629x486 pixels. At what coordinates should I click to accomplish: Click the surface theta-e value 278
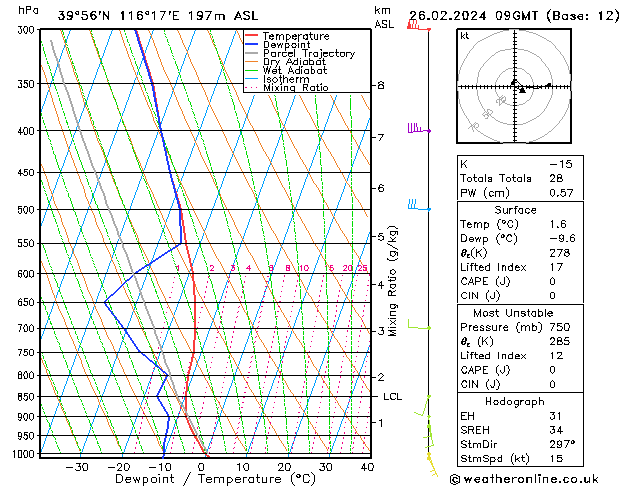pos(560,253)
